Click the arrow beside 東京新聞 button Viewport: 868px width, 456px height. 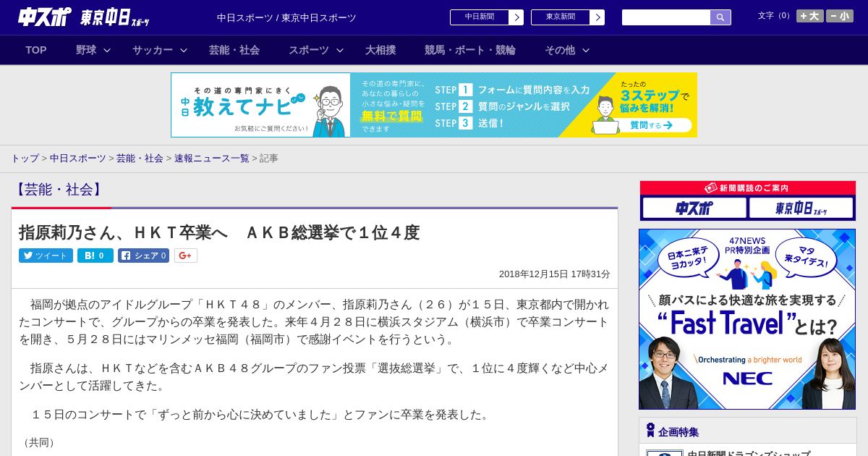[597, 17]
